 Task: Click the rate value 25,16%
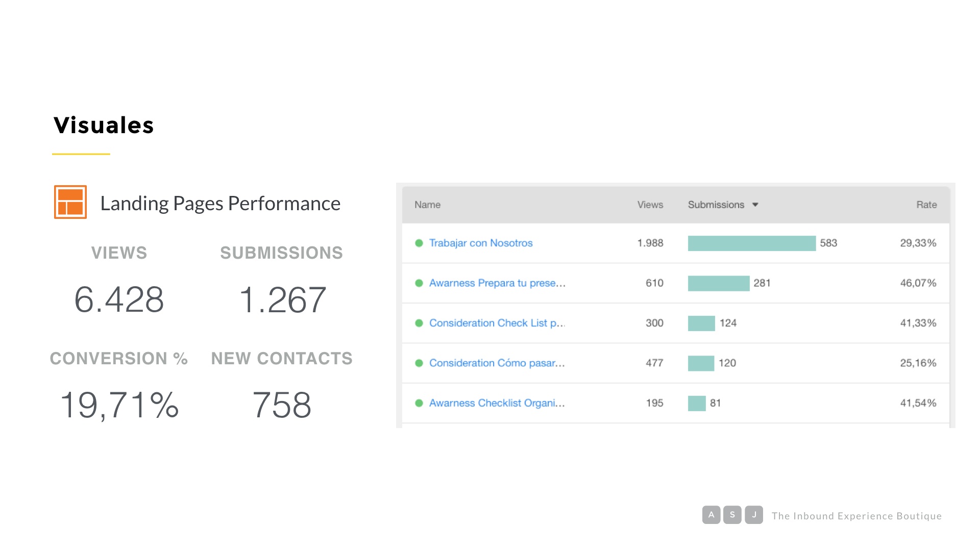[918, 363]
